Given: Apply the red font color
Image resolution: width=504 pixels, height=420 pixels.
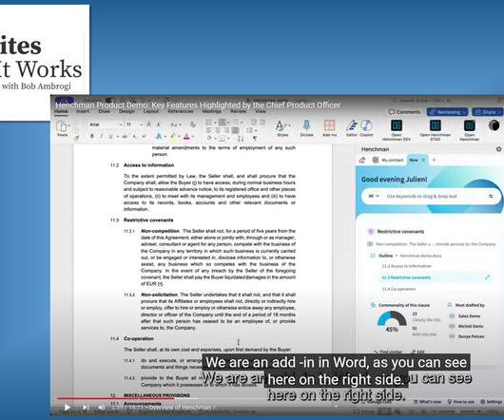Looking at the screenshot, I should (186, 137).
